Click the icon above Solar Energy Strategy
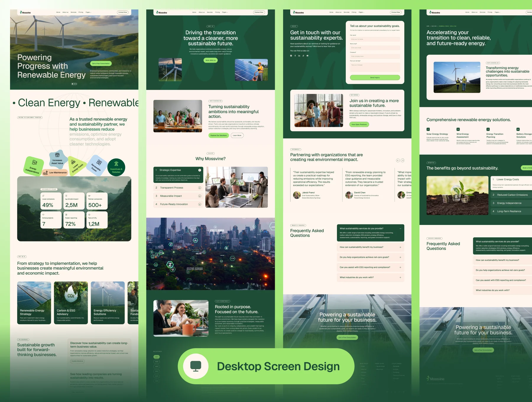The height and width of the screenshot is (402, 532). [428, 129]
